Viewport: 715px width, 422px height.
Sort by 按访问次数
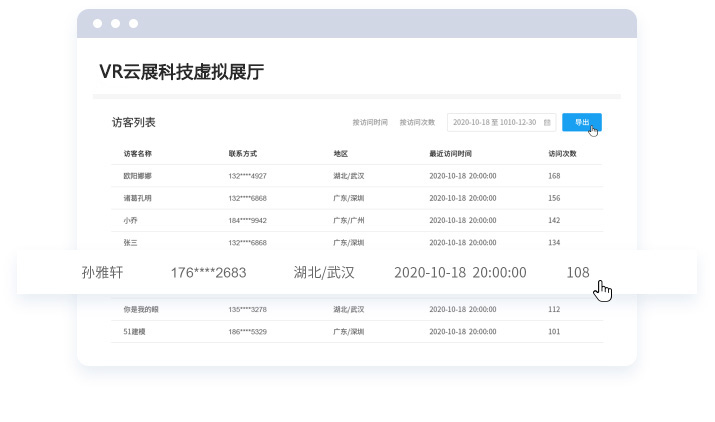pyautogui.click(x=417, y=123)
